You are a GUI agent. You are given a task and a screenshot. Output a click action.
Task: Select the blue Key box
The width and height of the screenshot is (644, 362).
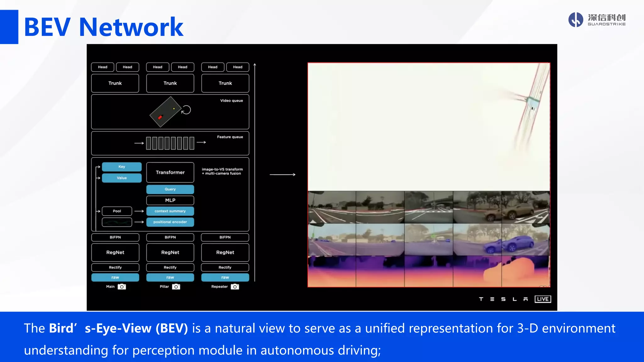click(122, 167)
